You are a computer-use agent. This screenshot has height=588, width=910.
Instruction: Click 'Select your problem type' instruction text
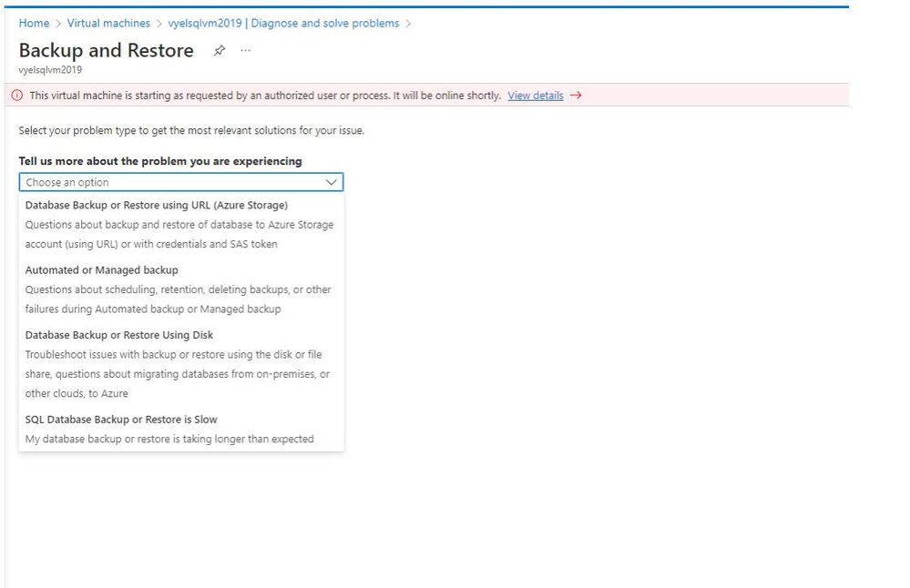pyautogui.click(x=191, y=130)
